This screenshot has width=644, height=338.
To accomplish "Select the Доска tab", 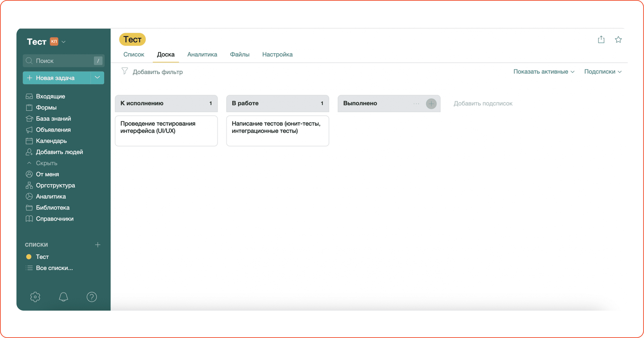I will pyautogui.click(x=166, y=54).
